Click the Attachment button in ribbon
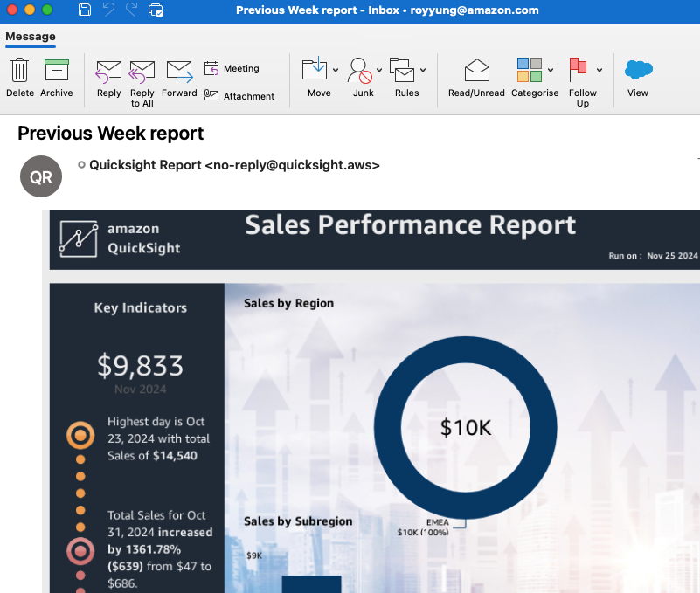Viewport: 700px width, 593px height. [239, 96]
